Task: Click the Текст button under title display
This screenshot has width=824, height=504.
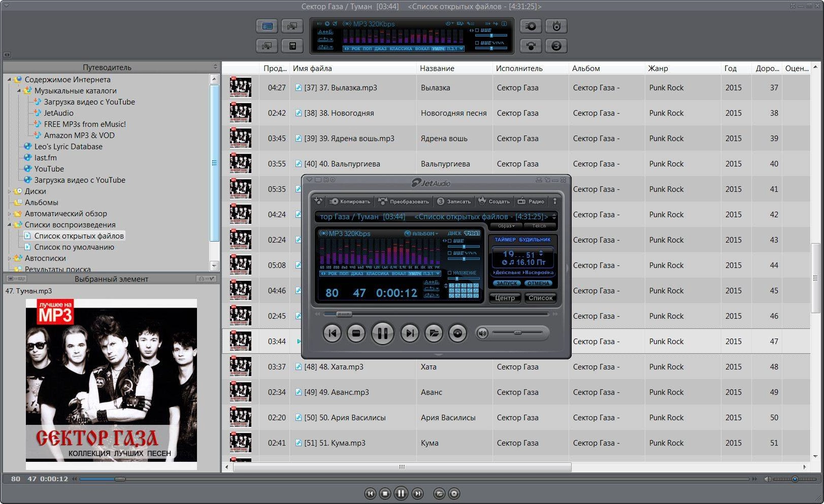Action: coord(539,226)
